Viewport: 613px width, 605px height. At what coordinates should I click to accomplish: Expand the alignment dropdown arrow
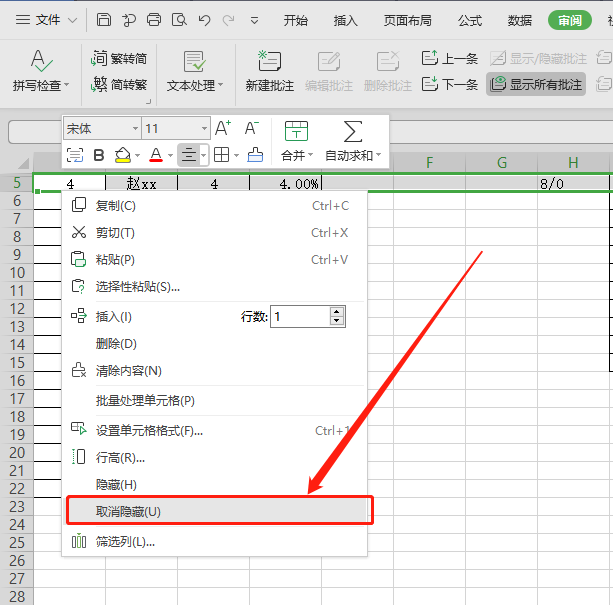[204, 156]
